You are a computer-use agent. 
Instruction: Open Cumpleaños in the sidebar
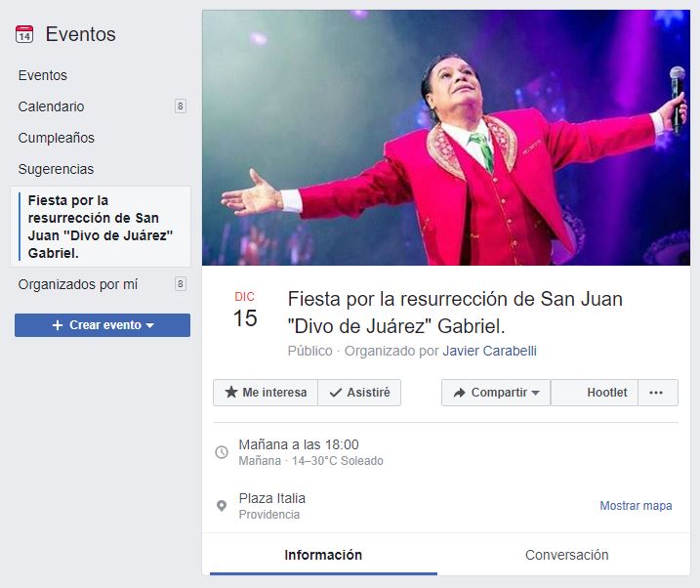[x=57, y=138]
